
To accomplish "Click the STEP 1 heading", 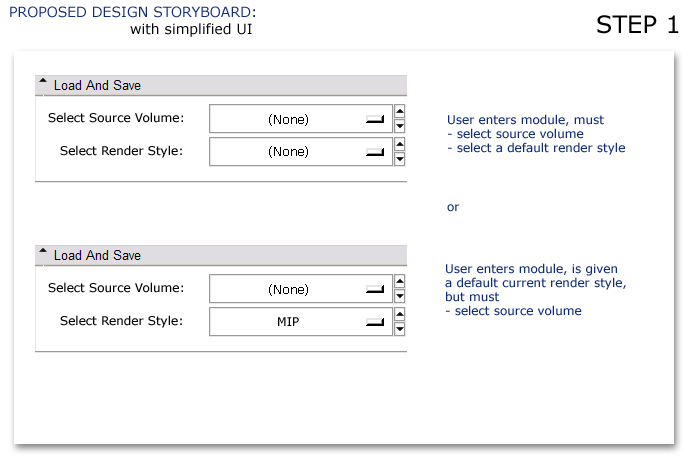I will click(x=637, y=24).
